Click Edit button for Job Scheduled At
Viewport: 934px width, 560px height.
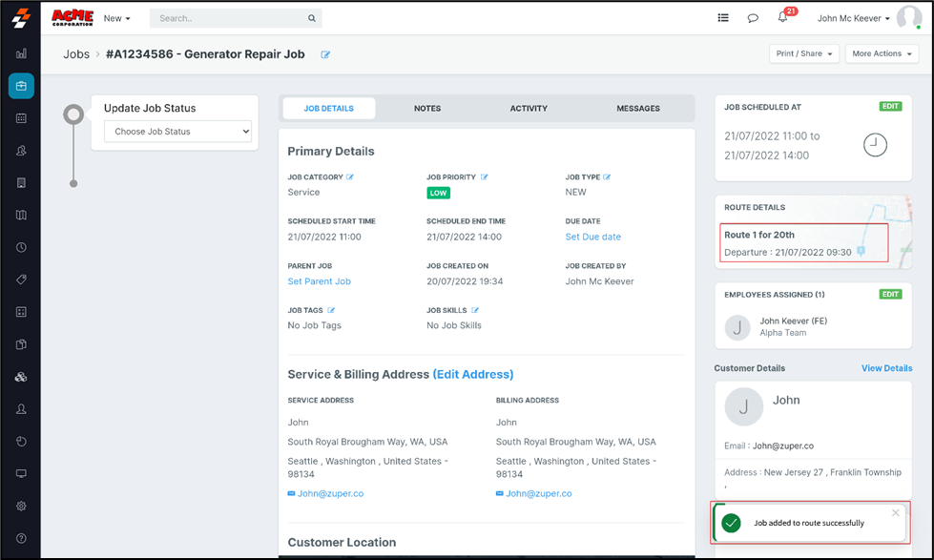[x=890, y=107]
